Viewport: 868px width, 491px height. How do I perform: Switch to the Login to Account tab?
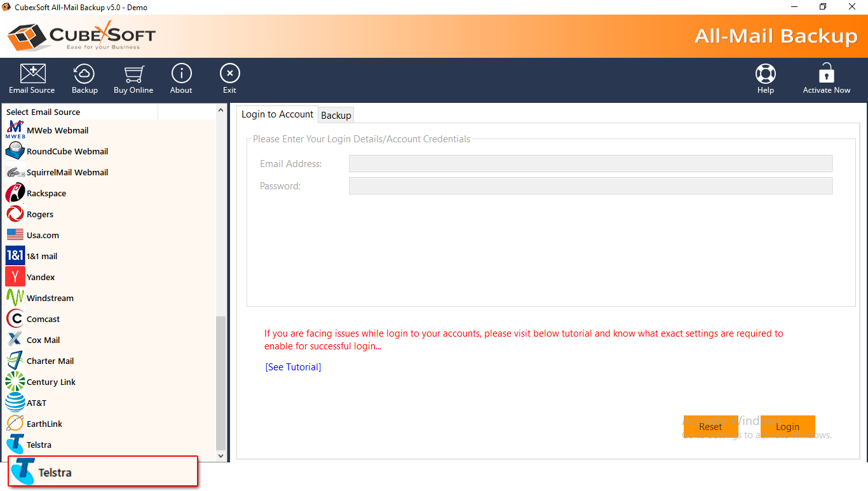click(x=277, y=114)
